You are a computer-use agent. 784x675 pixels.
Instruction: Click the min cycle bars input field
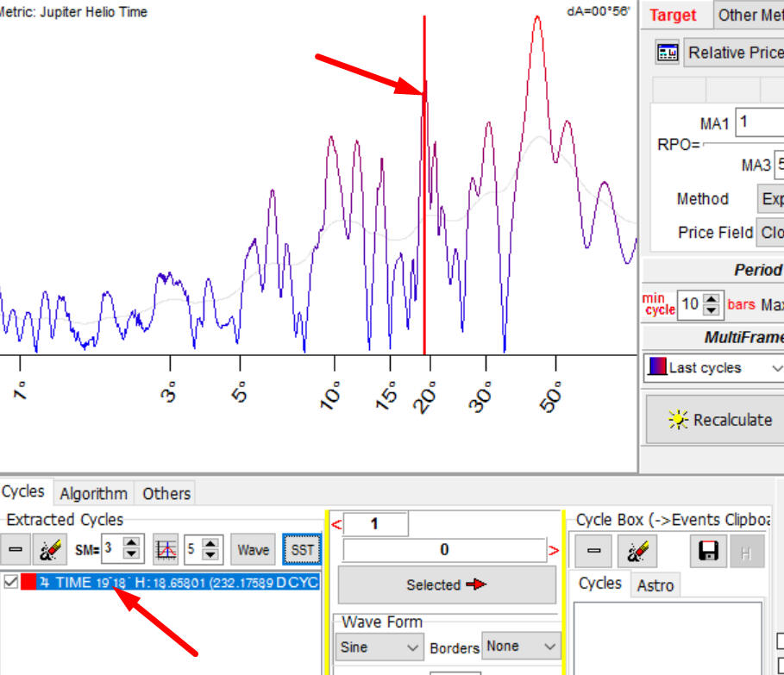tap(690, 303)
